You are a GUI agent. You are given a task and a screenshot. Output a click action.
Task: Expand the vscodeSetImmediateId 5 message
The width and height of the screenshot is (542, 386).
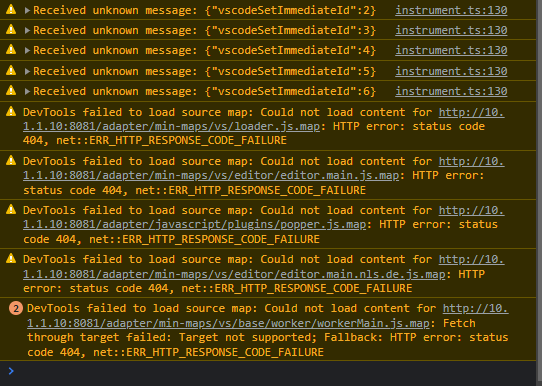click(x=27, y=71)
